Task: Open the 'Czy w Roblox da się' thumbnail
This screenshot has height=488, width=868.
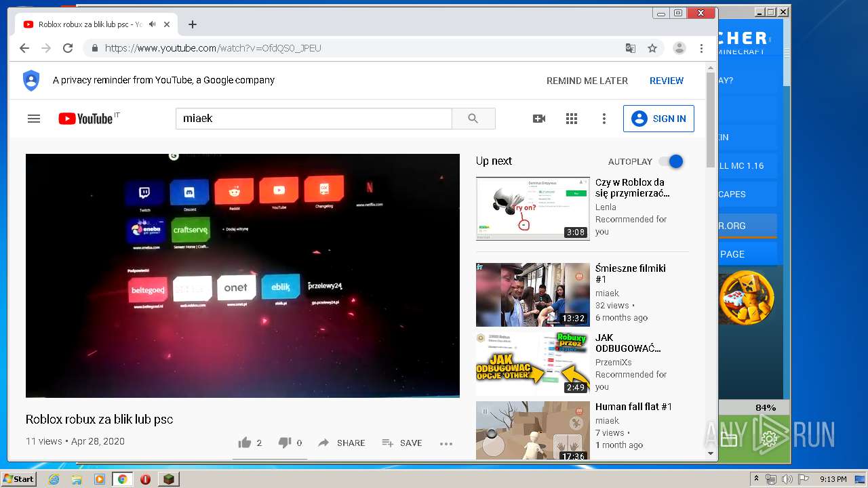Action: click(x=533, y=209)
